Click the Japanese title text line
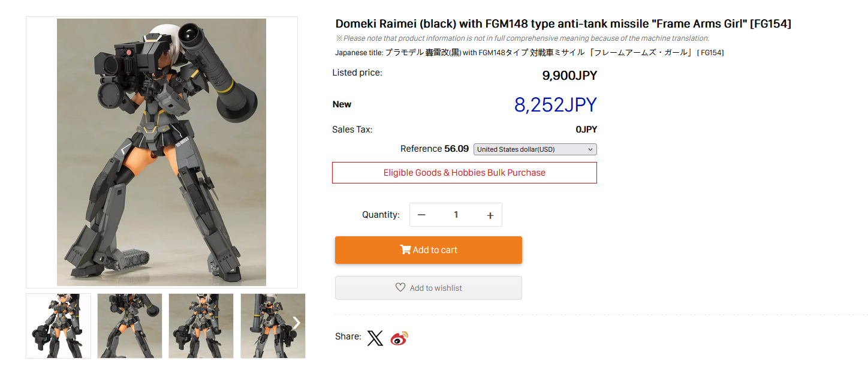Screen dimensions: 868x370 pos(529,53)
